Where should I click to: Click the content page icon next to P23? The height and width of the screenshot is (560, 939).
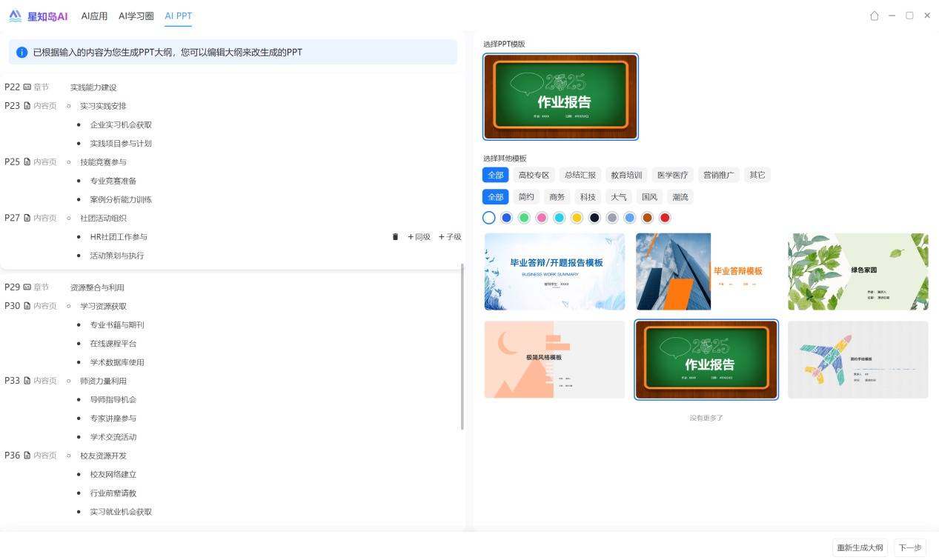point(27,106)
